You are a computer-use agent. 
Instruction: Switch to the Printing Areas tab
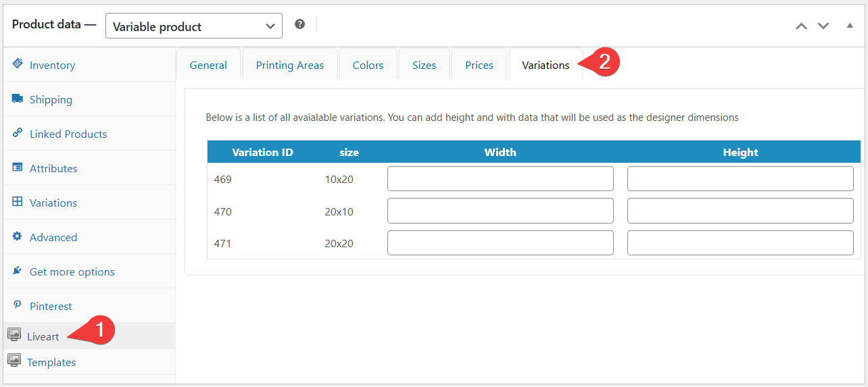coord(289,66)
